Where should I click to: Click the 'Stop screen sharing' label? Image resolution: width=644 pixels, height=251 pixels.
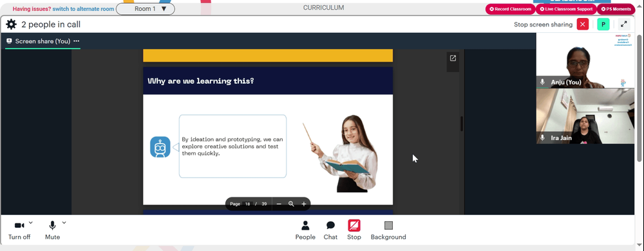[543, 25]
